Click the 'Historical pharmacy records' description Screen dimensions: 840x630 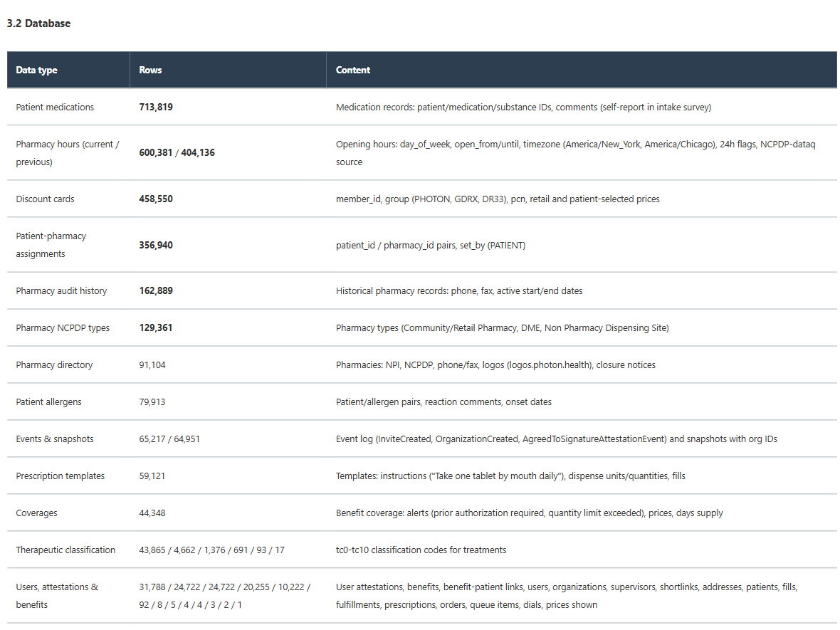(459, 291)
